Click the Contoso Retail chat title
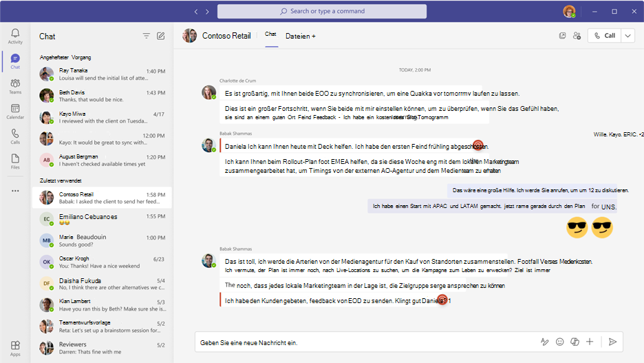644x363 pixels. (226, 36)
